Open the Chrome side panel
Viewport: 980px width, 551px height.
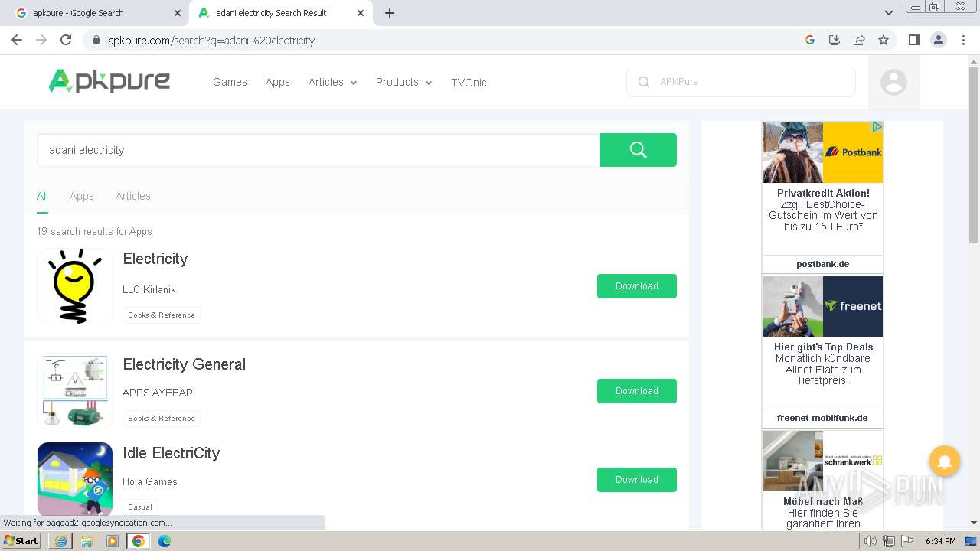click(x=913, y=40)
